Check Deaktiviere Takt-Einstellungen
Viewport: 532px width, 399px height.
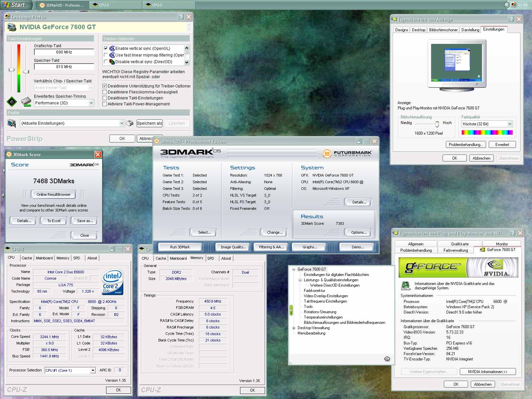[x=104, y=98]
